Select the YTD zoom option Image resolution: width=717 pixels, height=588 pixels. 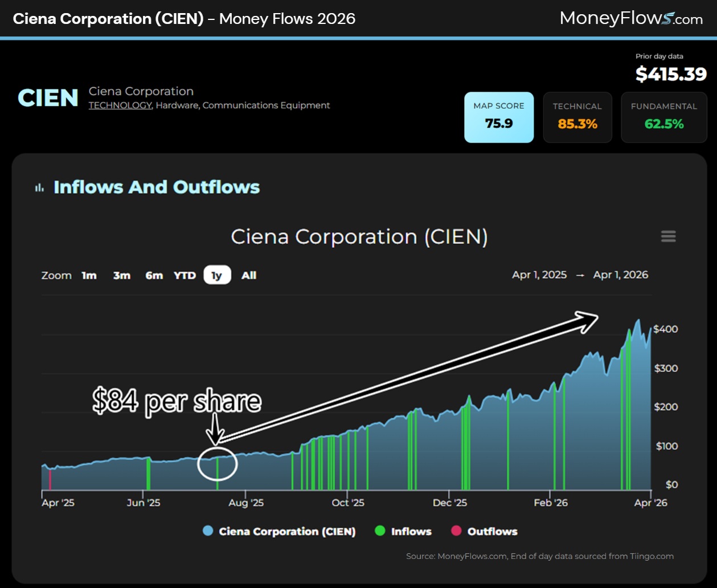185,275
